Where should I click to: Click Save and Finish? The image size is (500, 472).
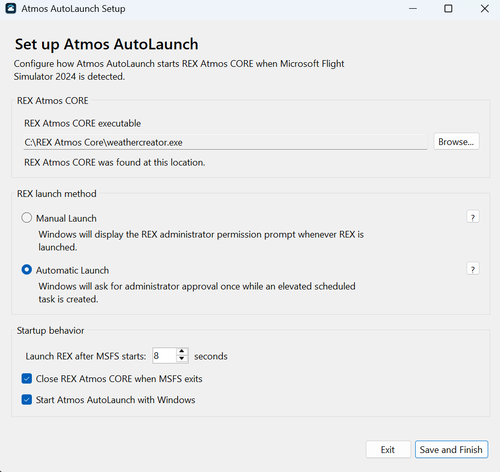(451, 450)
